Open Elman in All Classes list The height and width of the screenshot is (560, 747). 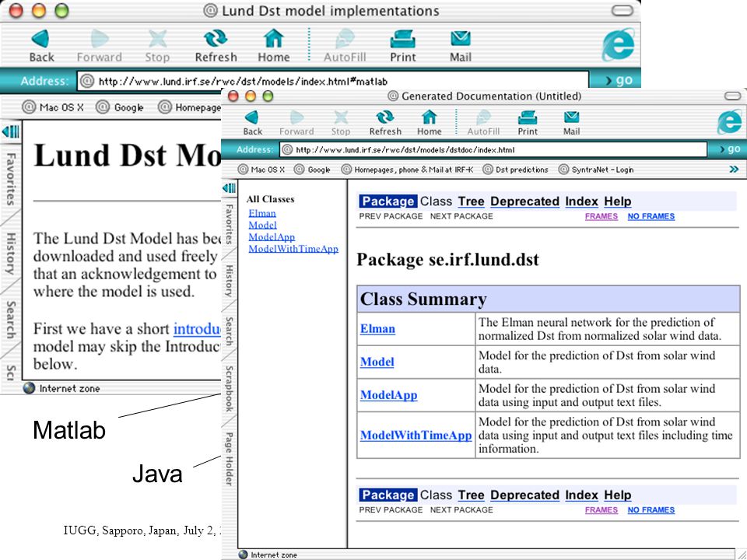pos(262,213)
